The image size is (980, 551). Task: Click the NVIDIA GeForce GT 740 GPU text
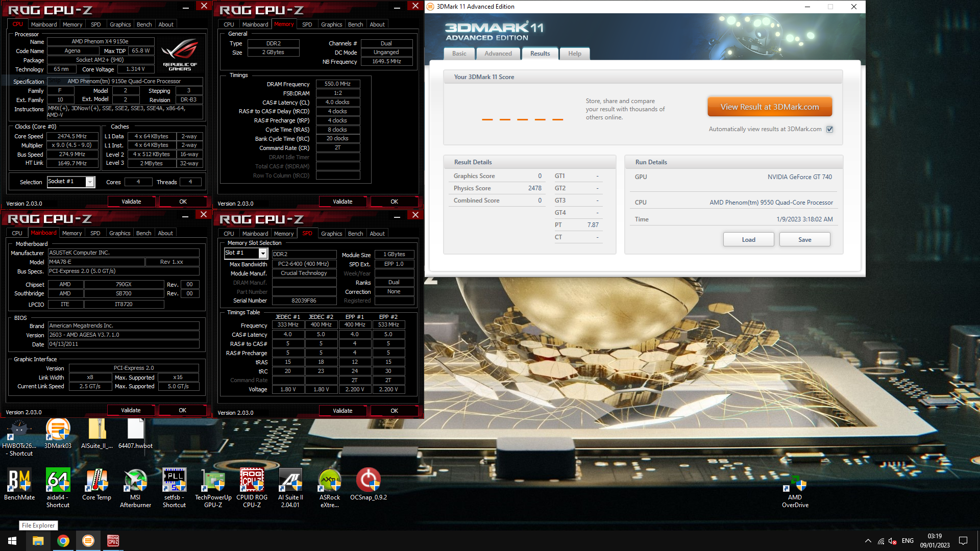[x=799, y=177]
